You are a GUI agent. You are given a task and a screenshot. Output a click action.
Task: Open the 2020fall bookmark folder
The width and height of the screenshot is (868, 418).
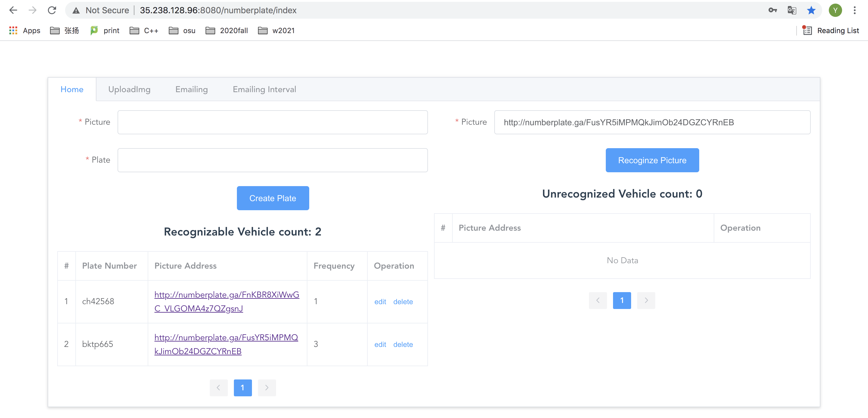coord(226,31)
